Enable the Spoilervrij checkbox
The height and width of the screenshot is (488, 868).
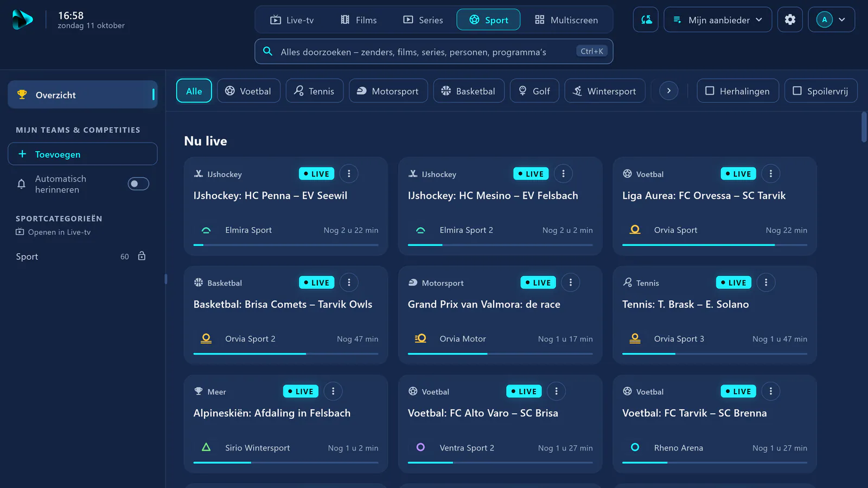[797, 91]
